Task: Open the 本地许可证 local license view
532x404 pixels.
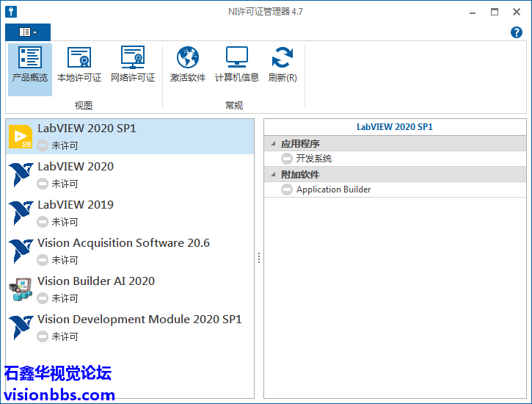Action: [x=79, y=59]
